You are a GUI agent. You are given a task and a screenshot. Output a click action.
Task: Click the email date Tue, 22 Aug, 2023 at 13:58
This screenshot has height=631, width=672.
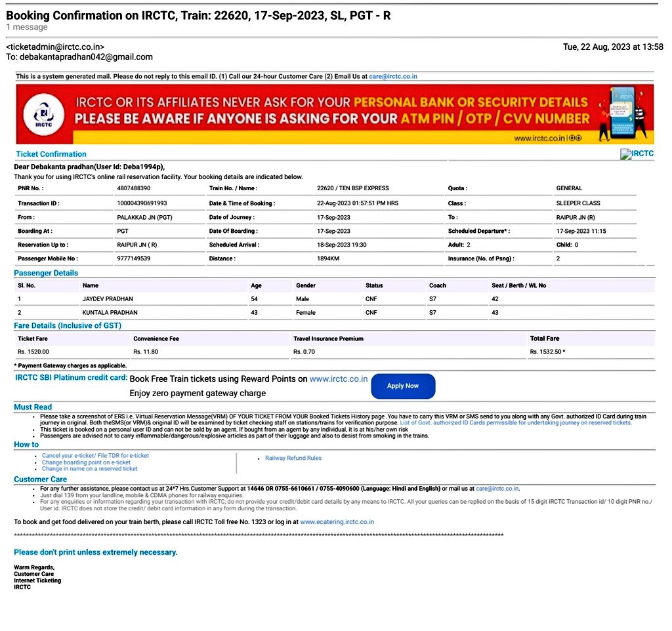(613, 47)
